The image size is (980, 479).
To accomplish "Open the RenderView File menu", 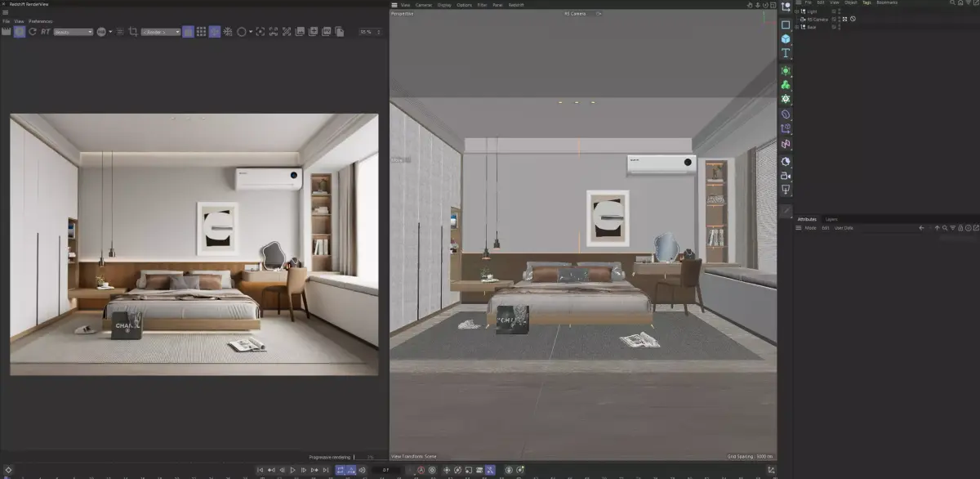I will pos(6,20).
